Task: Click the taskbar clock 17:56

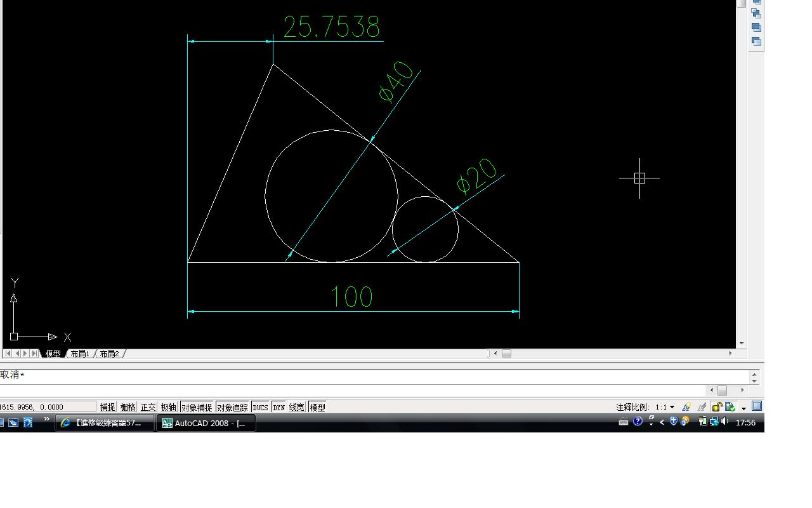Action: pos(745,422)
